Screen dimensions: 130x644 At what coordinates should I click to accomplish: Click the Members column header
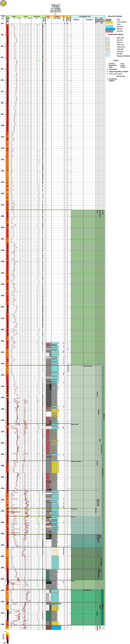pyautogui.click(x=76, y=20)
